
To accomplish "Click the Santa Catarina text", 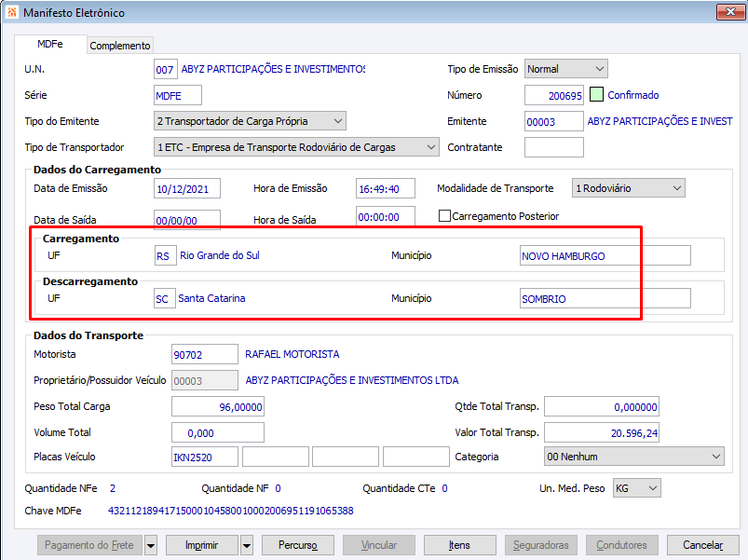I will point(211,298).
